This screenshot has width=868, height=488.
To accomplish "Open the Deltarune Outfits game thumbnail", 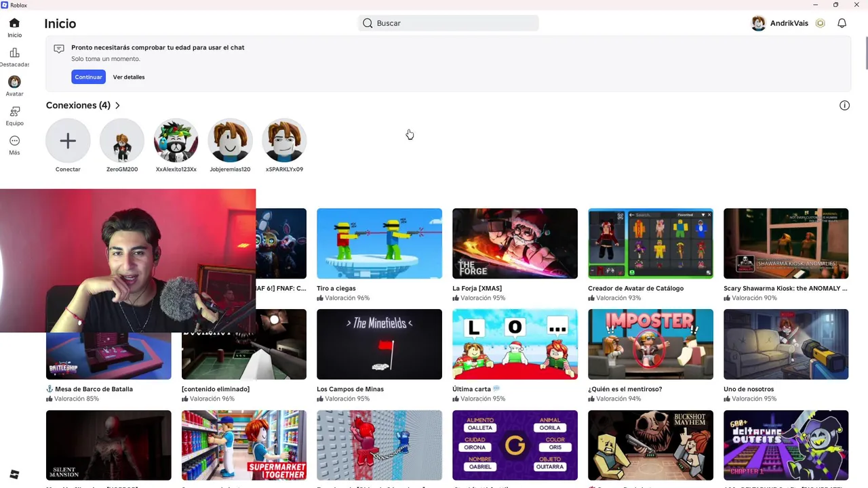I will tap(786, 445).
